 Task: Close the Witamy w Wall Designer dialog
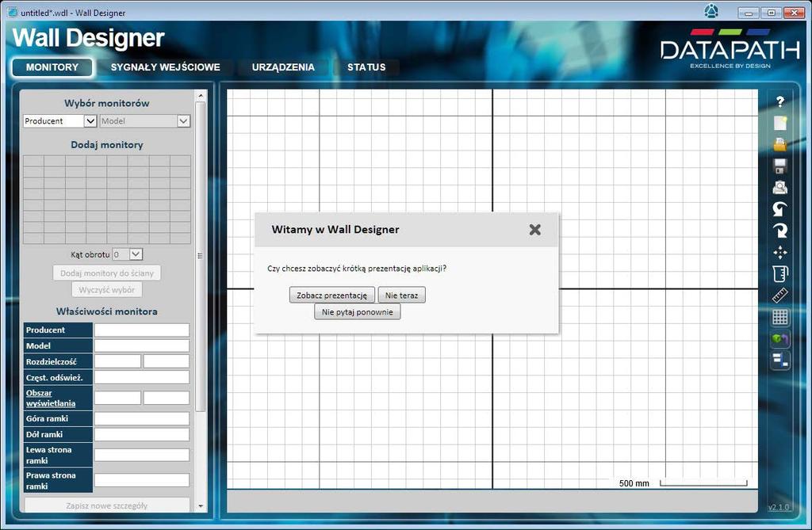pyautogui.click(x=535, y=230)
